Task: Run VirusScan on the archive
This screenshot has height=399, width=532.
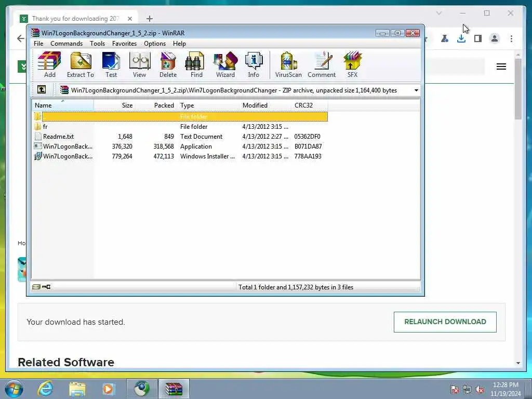Action: [x=288, y=65]
